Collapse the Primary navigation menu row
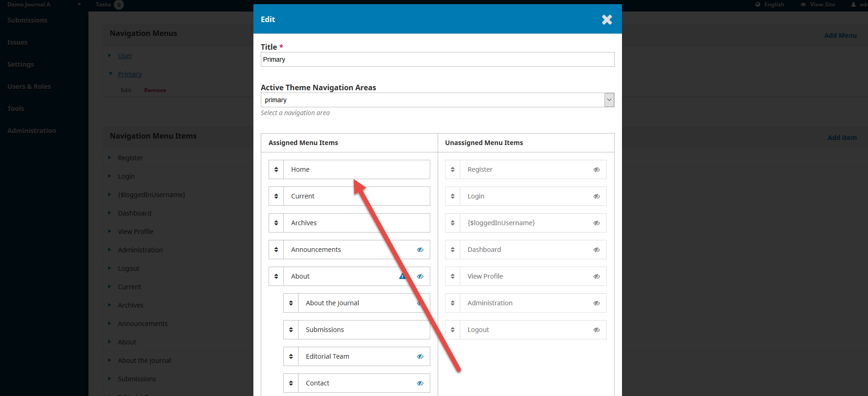 [x=110, y=74]
